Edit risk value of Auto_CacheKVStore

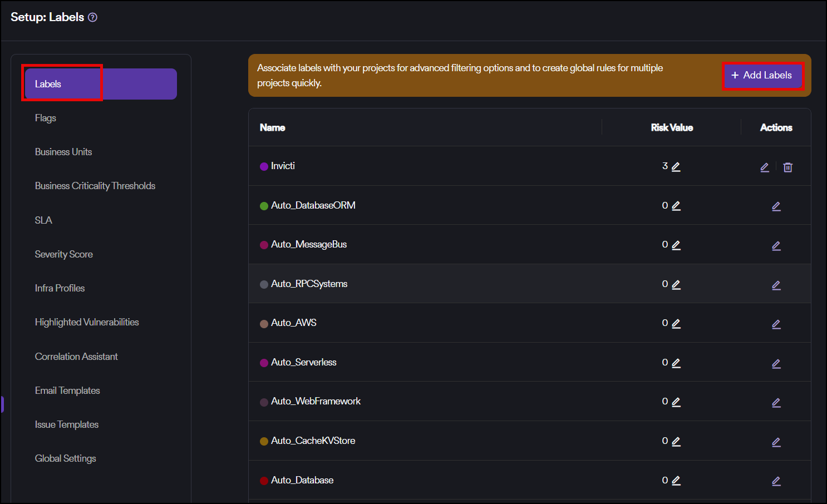tap(676, 441)
